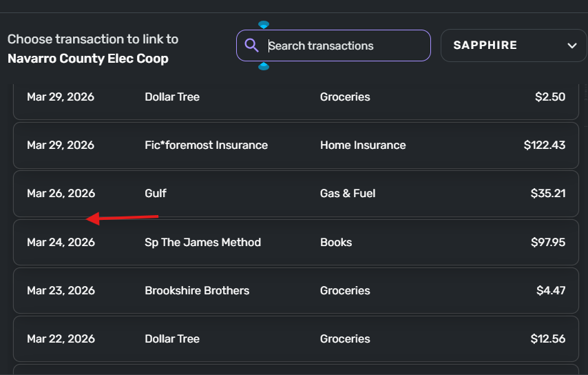This screenshot has height=375, width=588.
Task: Click the Mar 23, 2026 date
Action: (61, 291)
